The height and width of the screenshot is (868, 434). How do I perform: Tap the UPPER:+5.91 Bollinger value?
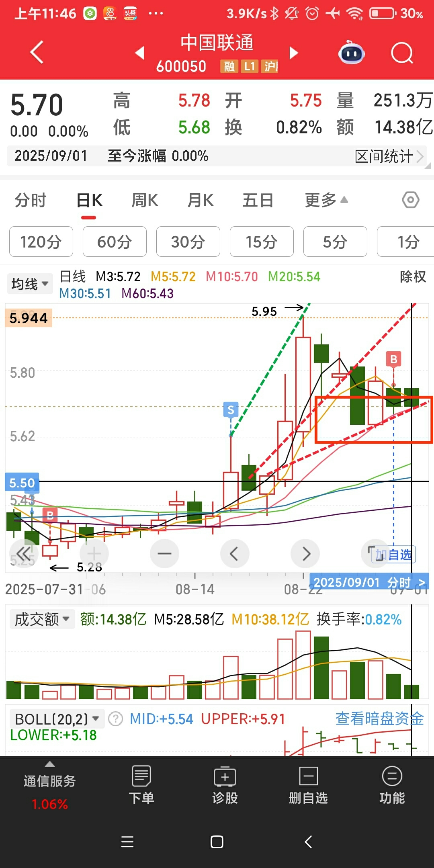tap(243, 719)
